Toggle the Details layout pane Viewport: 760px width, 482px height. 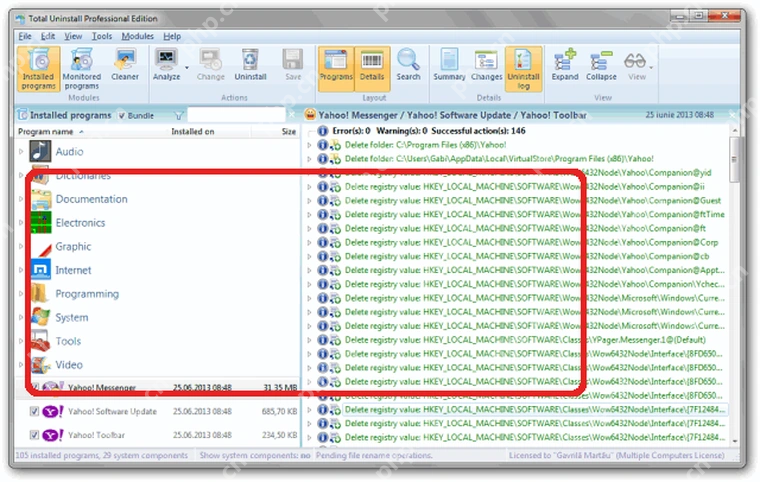(x=372, y=68)
